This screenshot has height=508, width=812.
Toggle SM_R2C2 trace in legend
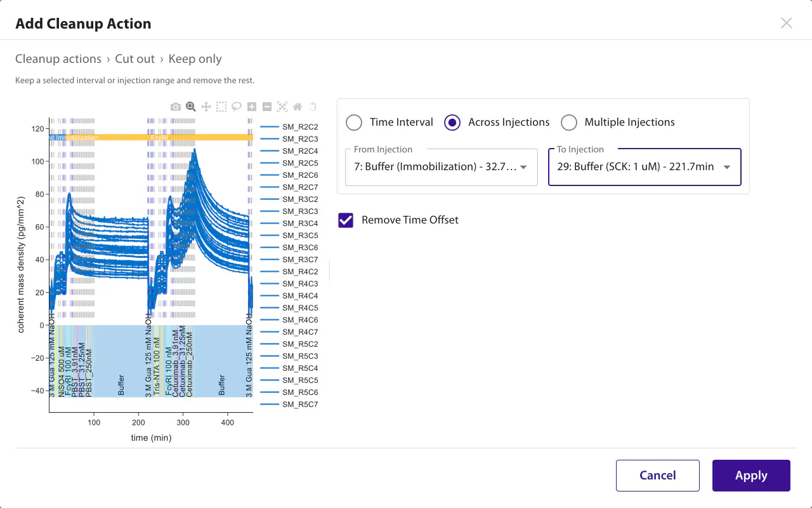[x=289, y=127]
